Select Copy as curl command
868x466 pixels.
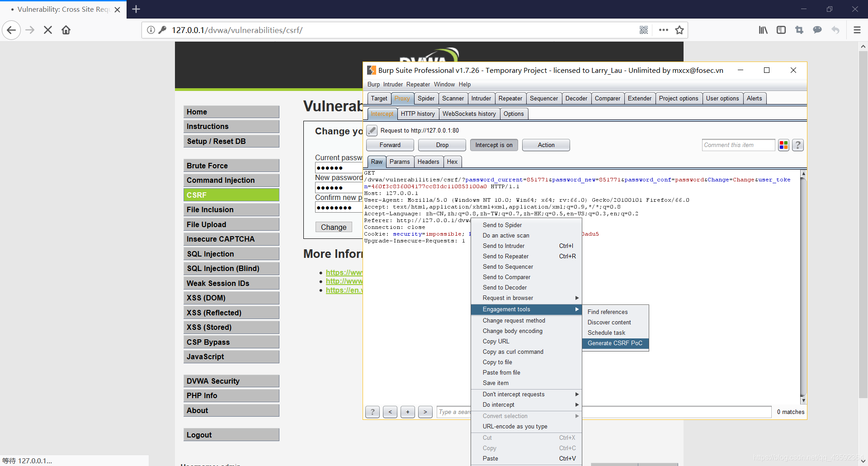(526, 352)
